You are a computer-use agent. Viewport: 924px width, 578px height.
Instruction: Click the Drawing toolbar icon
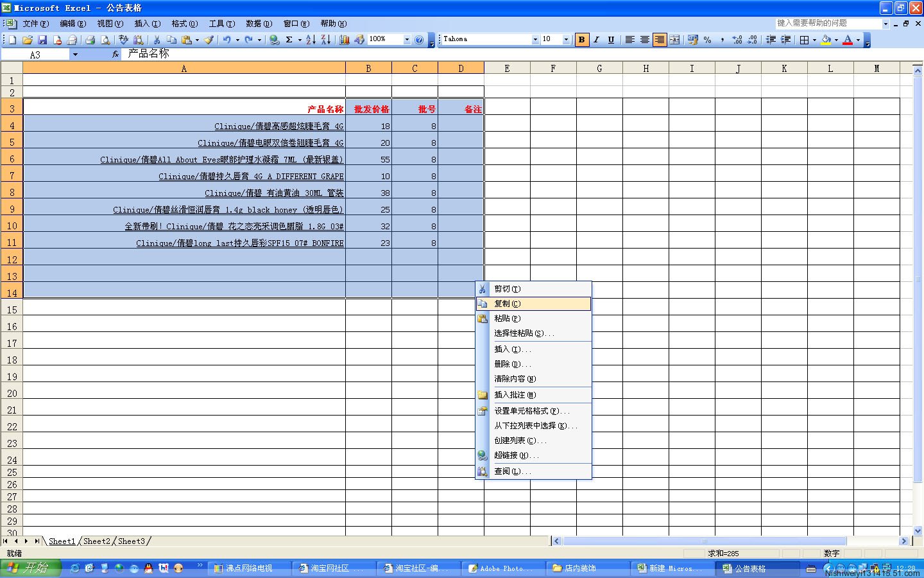pos(359,40)
